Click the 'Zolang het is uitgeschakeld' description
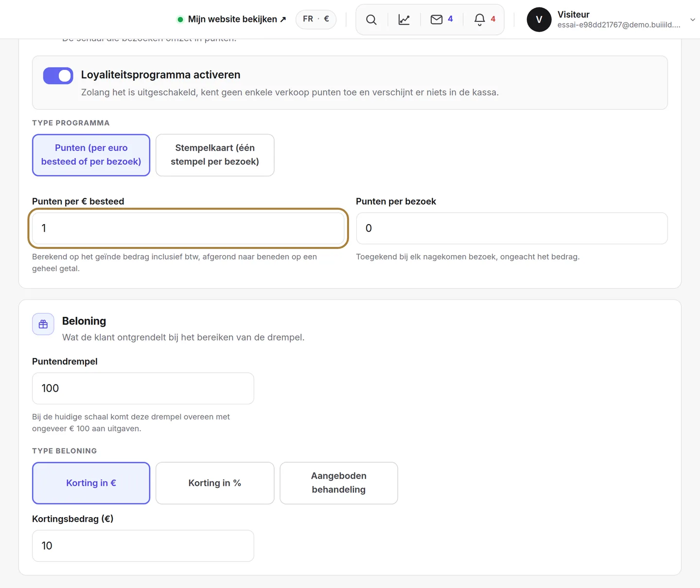The width and height of the screenshot is (700, 588). click(290, 92)
